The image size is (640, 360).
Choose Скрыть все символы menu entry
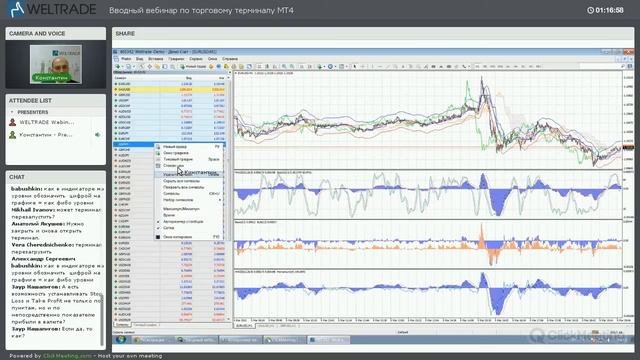click(x=189, y=181)
